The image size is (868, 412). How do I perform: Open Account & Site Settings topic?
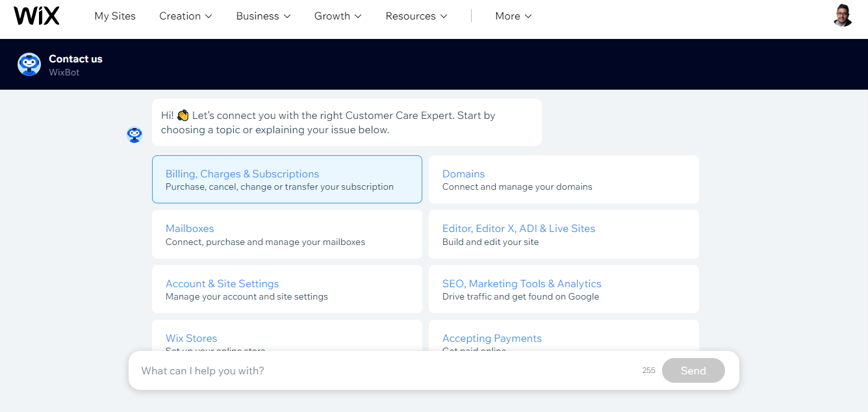coord(287,289)
